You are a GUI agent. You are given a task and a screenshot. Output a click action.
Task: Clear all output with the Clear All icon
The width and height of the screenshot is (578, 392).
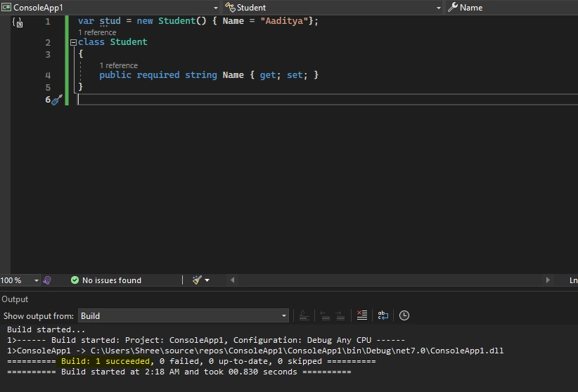[x=362, y=315]
